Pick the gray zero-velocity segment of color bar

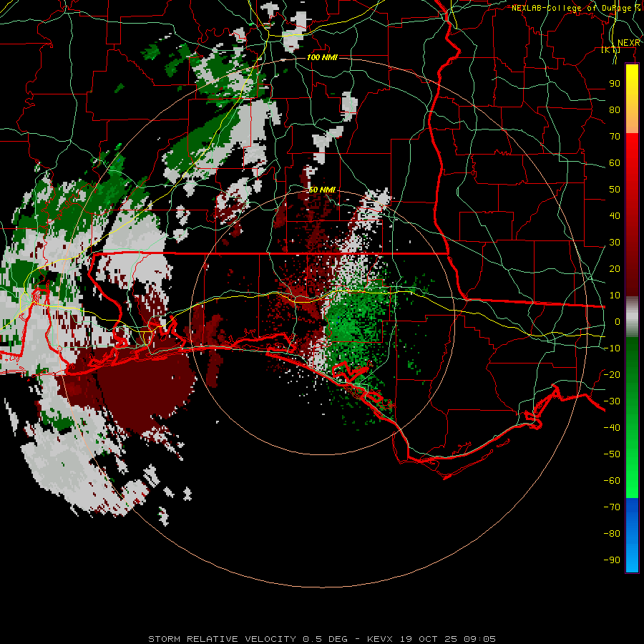632,317
